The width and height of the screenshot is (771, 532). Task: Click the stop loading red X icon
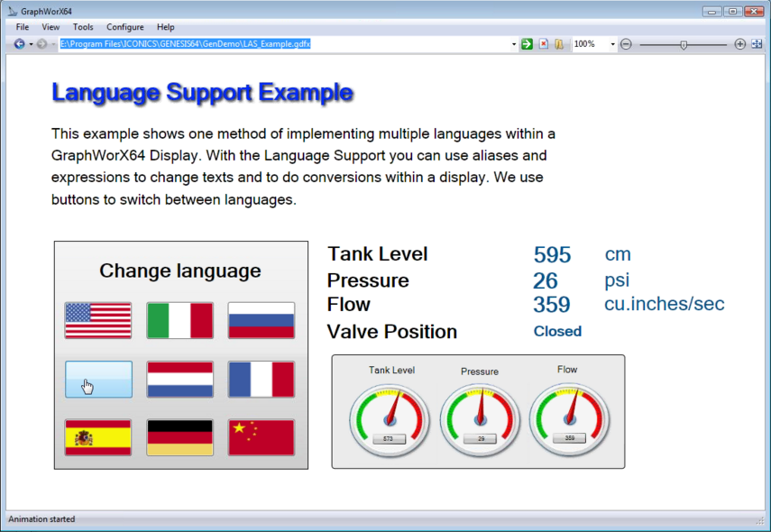point(544,44)
